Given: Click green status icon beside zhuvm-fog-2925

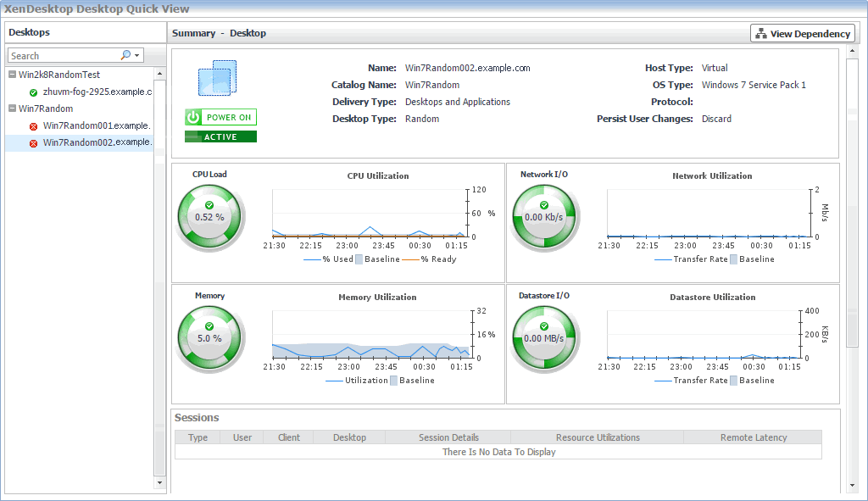Looking at the screenshot, I should coord(33,92).
